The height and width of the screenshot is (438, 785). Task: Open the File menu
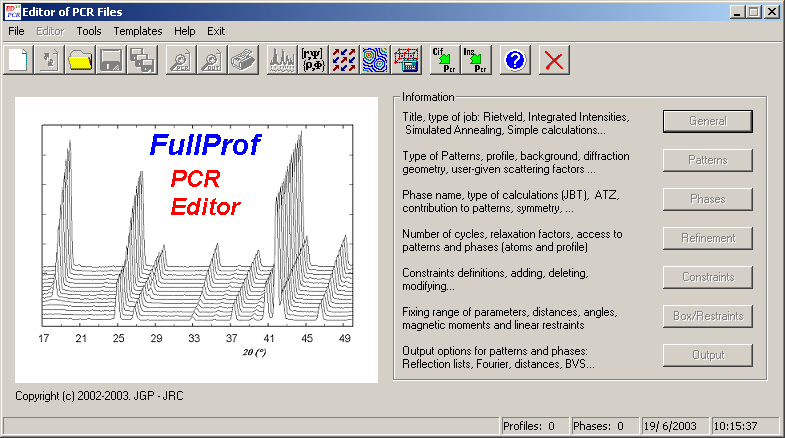(16, 31)
